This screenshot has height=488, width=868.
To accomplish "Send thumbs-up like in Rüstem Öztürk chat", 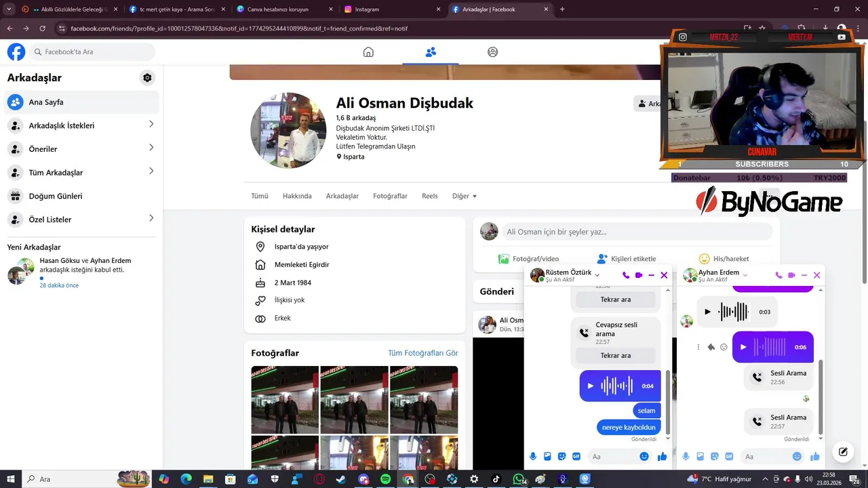I will tap(662, 456).
